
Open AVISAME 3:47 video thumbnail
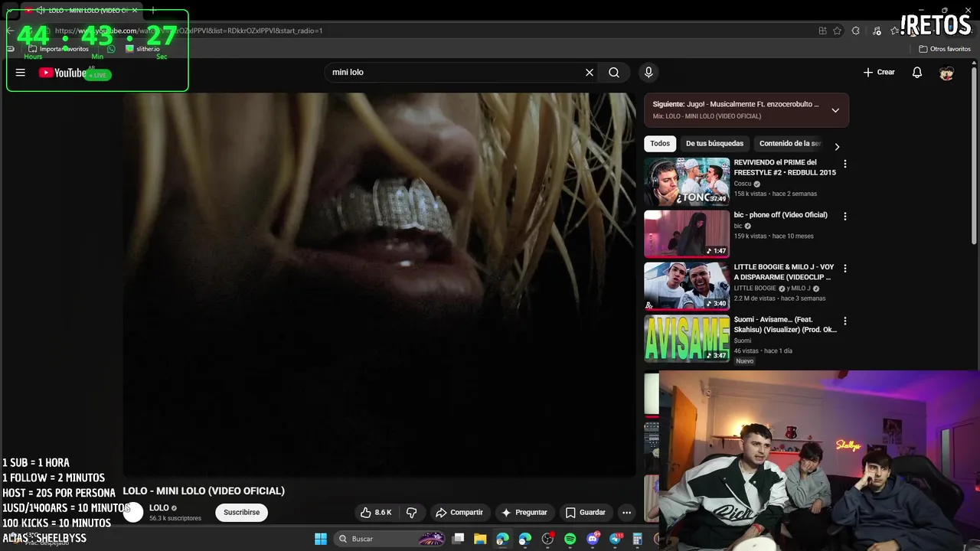[687, 339]
